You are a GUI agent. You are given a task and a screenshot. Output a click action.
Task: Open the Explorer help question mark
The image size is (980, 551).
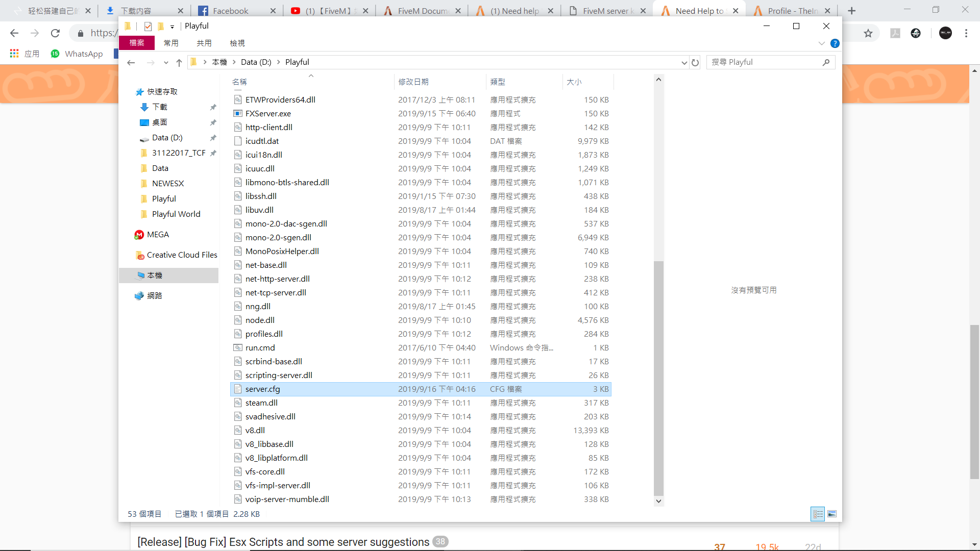[835, 43]
